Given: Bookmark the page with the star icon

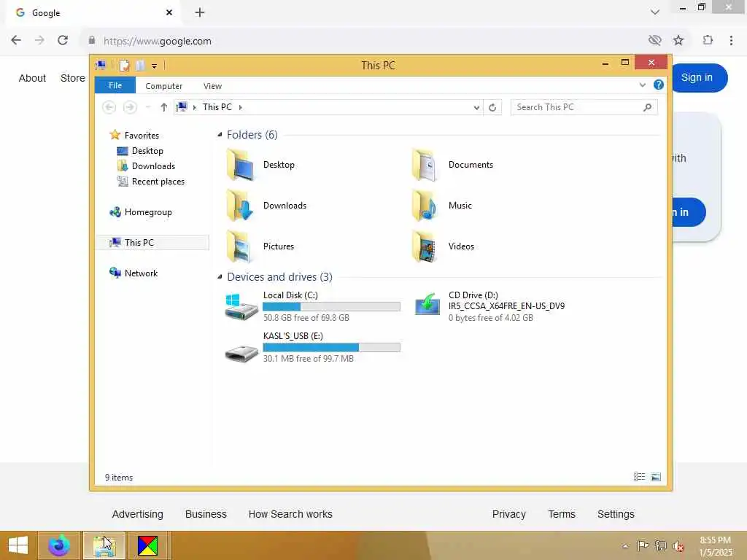Looking at the screenshot, I should click(x=678, y=41).
